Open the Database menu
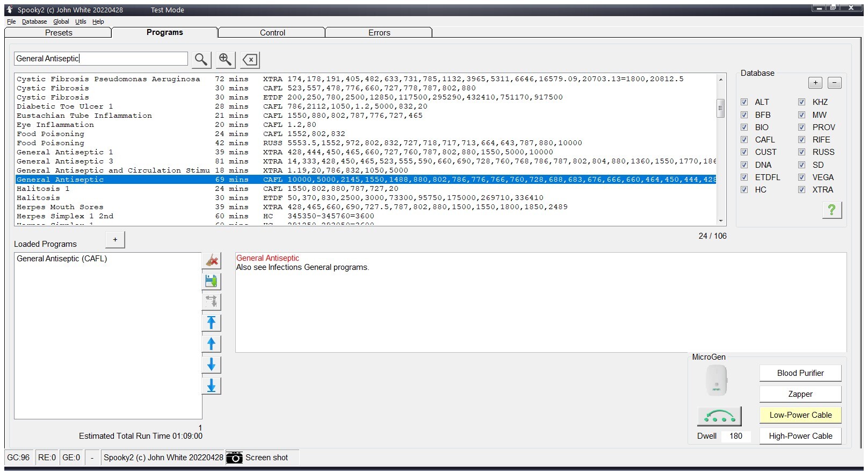 click(x=34, y=22)
